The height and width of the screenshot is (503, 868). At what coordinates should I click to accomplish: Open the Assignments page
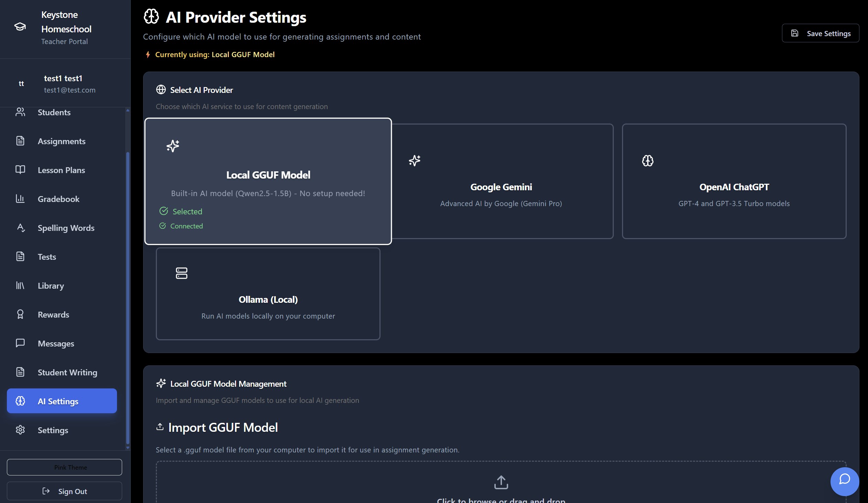tap(62, 141)
